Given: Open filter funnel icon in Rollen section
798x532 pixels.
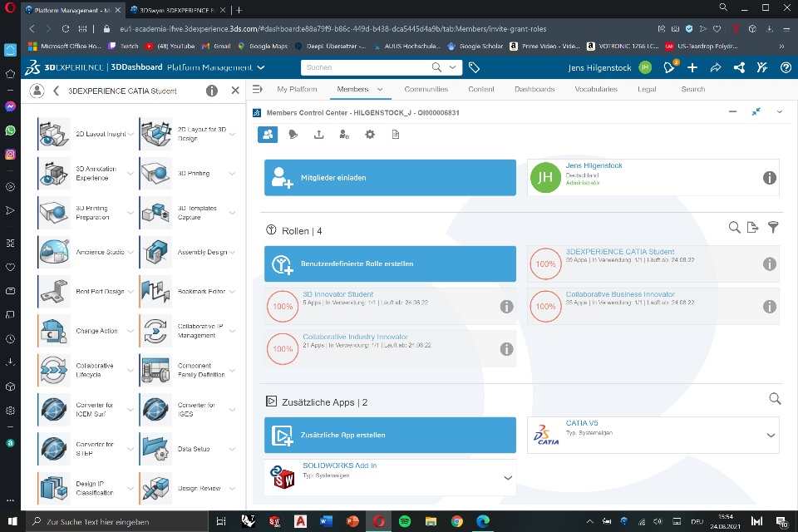Looking at the screenshot, I should coord(773,228).
